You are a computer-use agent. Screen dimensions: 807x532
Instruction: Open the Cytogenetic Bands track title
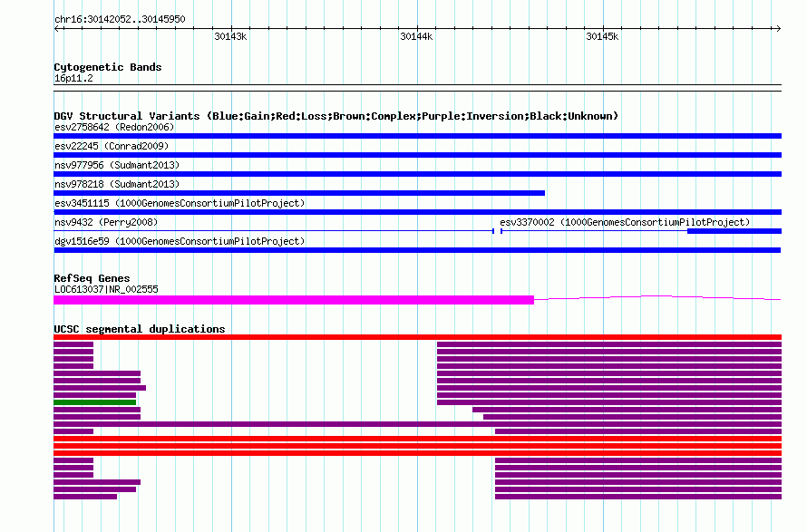108,67
